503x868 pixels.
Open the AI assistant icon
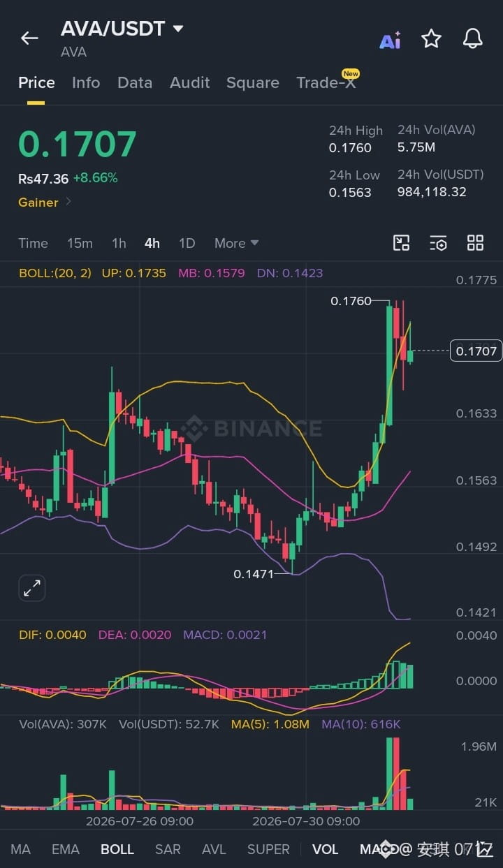coord(390,40)
